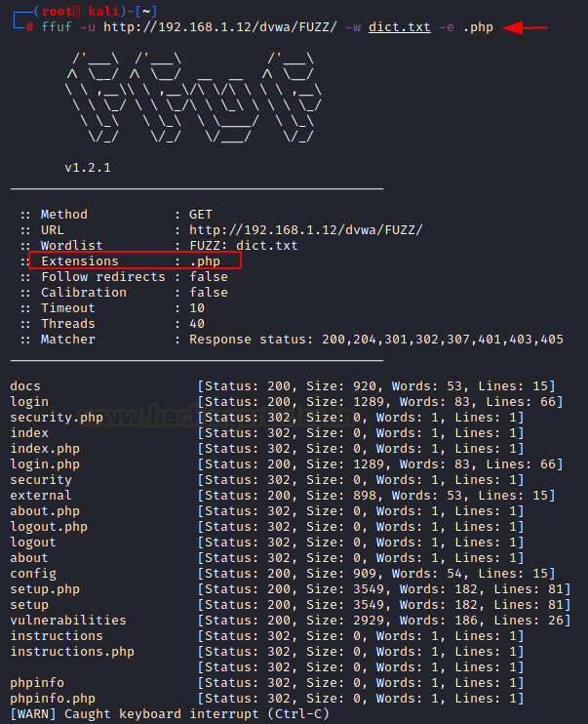Viewport: 588px width, 724px height.
Task: Click the setup.php result entry
Action: pos(45,589)
